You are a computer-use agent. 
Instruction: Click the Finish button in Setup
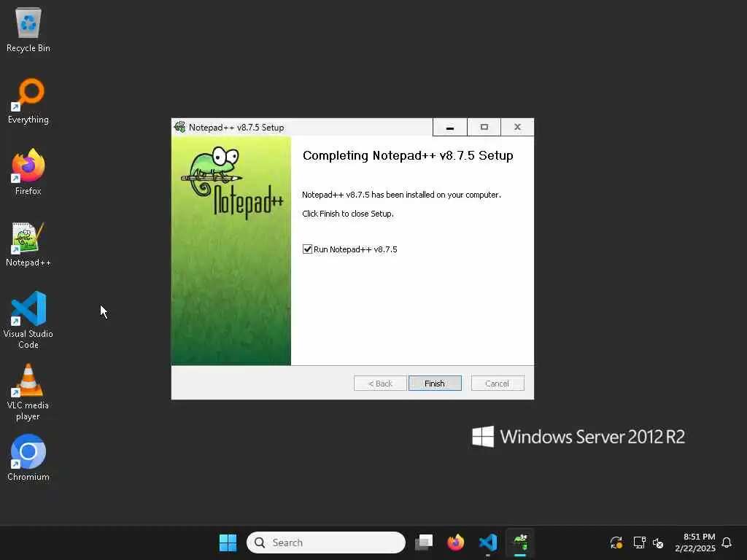click(435, 384)
